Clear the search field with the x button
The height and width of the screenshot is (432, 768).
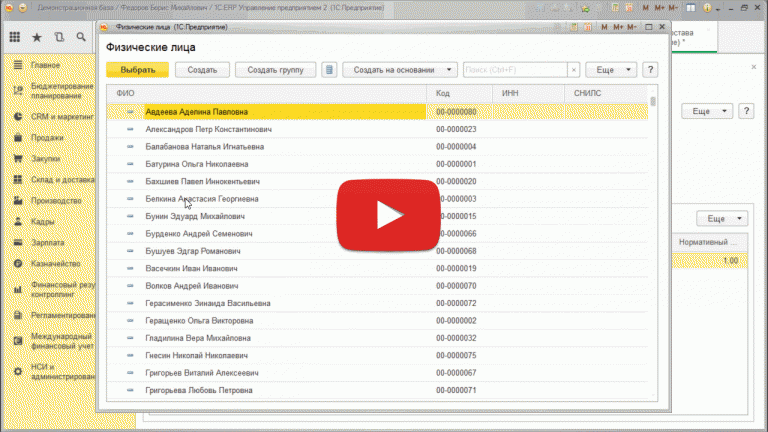pos(574,70)
